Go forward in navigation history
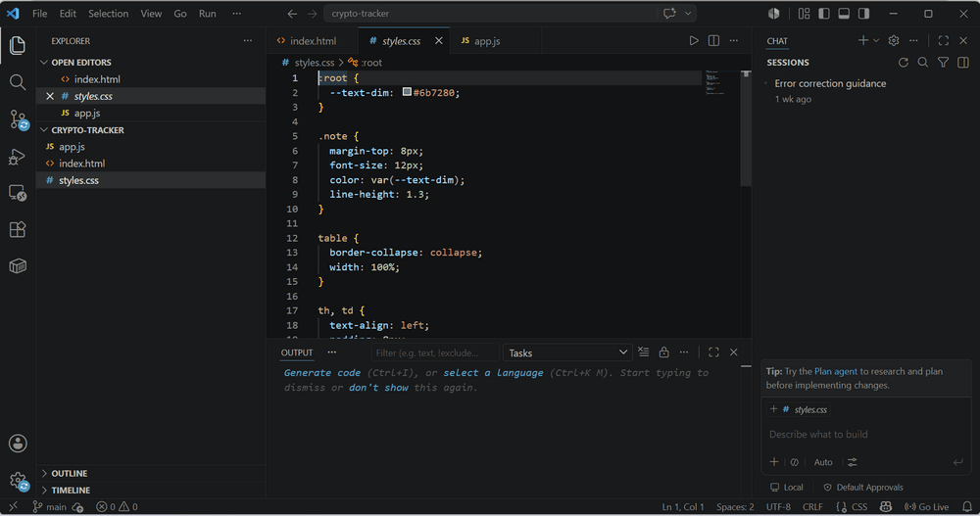 coord(312,13)
